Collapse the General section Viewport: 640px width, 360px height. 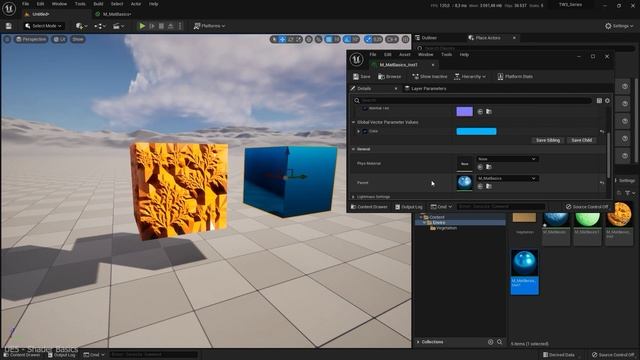click(353, 149)
